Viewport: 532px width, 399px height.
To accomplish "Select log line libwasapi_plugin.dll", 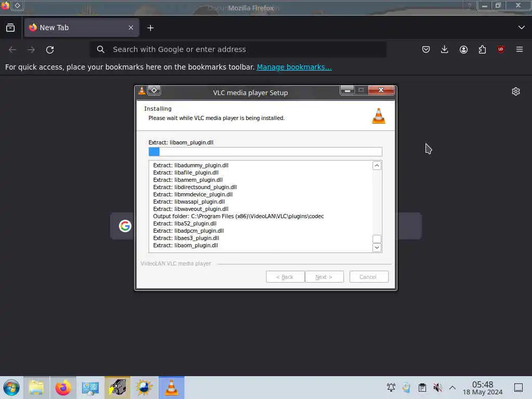I will pyautogui.click(x=189, y=202).
